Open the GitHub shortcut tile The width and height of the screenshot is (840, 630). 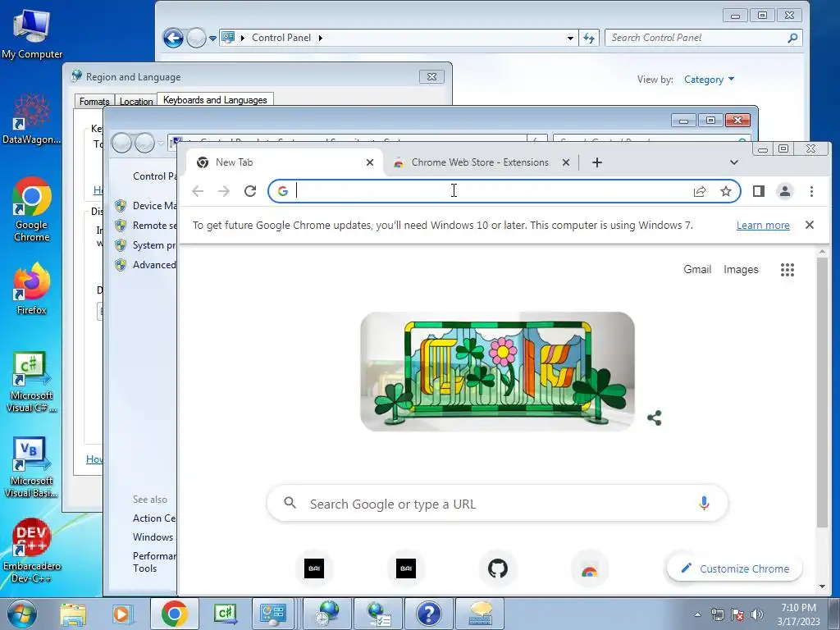498,568
